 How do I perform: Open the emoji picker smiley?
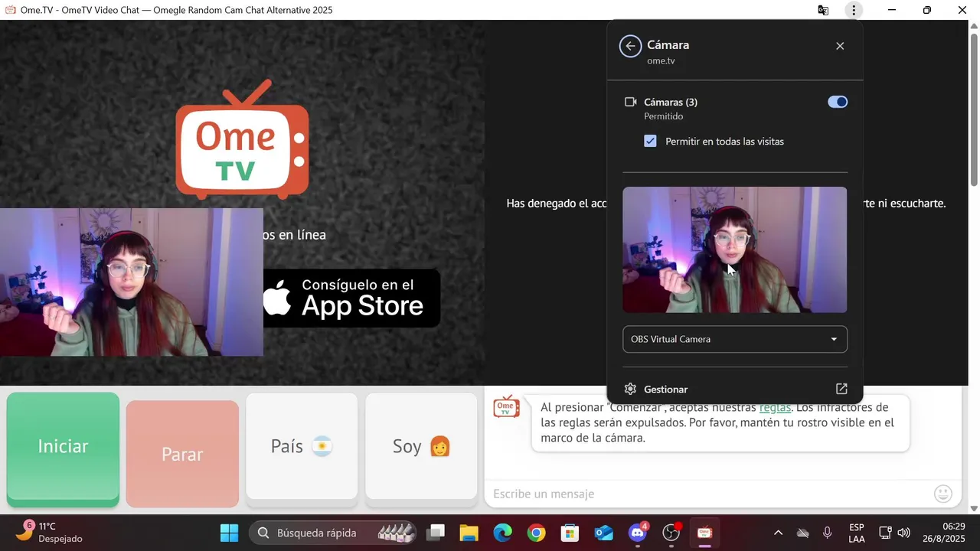pos(943,494)
